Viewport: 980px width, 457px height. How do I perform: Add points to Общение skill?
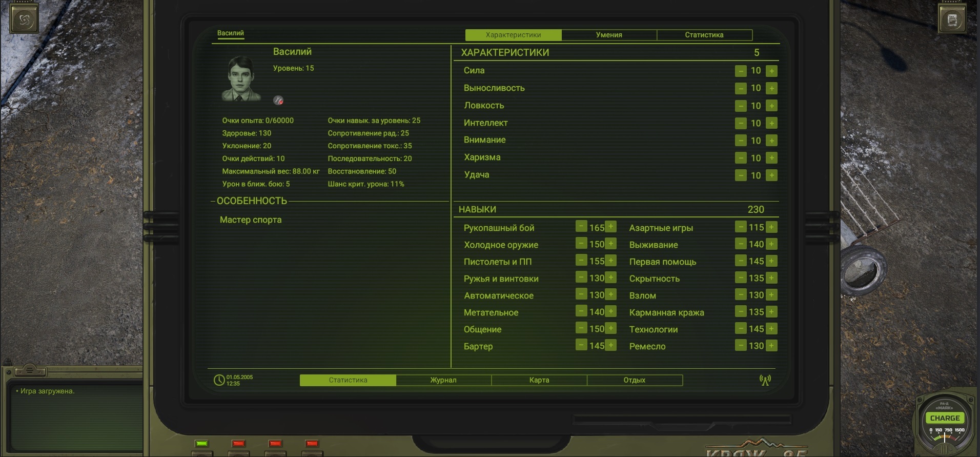[610, 328]
